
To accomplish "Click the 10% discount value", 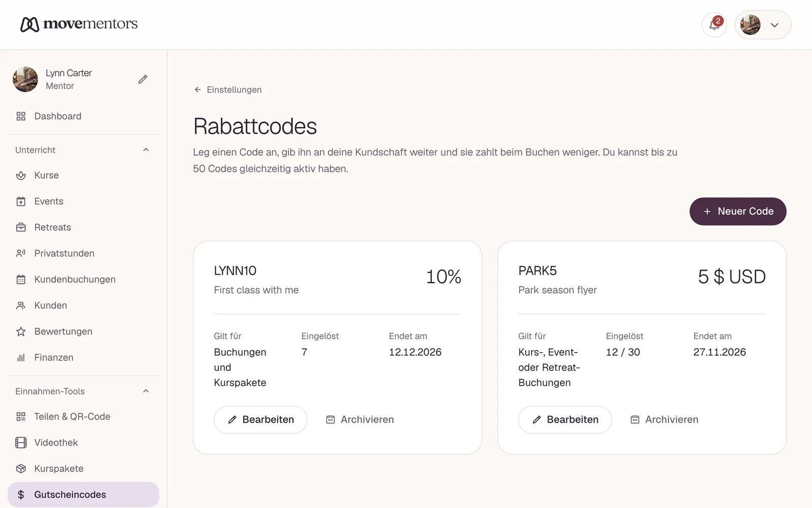I will [444, 277].
